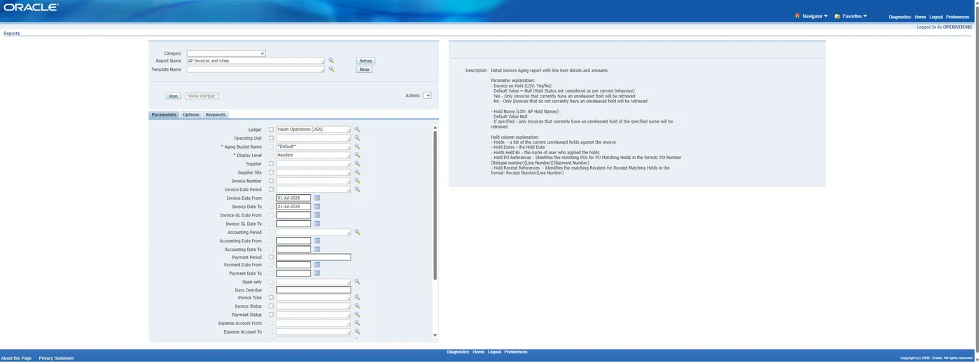Image resolution: width=980 pixels, height=363 pixels.
Task: Tick the Invoice Date Period checkbox
Action: [271, 189]
